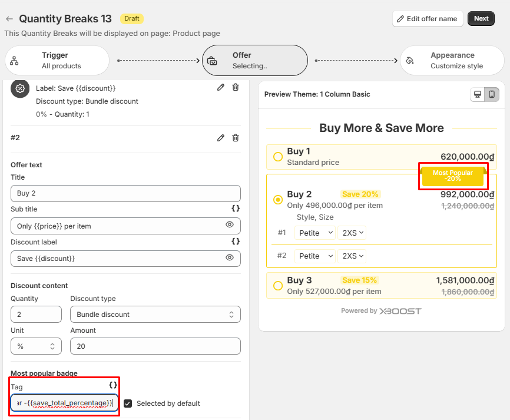
Task: Go to the Appearance step tab
Action: click(452, 60)
